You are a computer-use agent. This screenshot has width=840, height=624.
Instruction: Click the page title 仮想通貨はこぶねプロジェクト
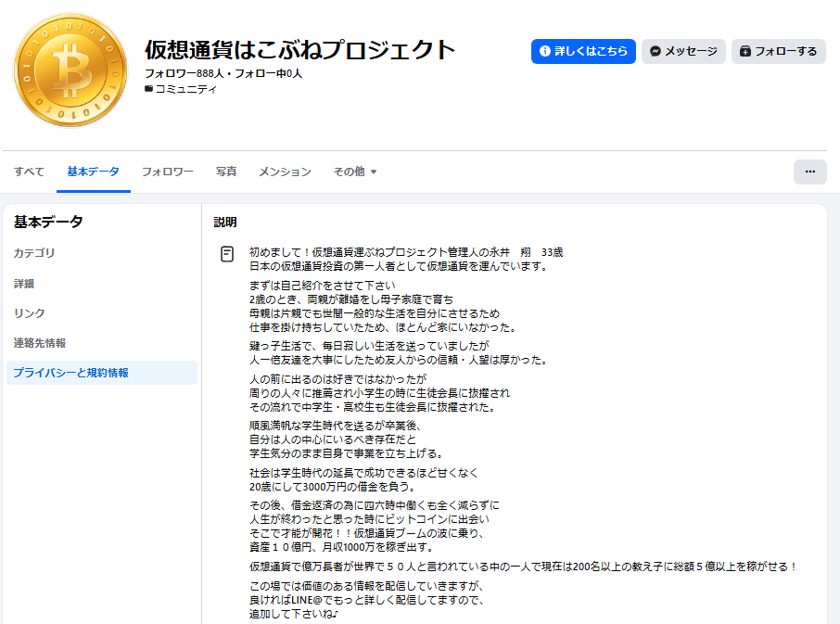(x=300, y=49)
